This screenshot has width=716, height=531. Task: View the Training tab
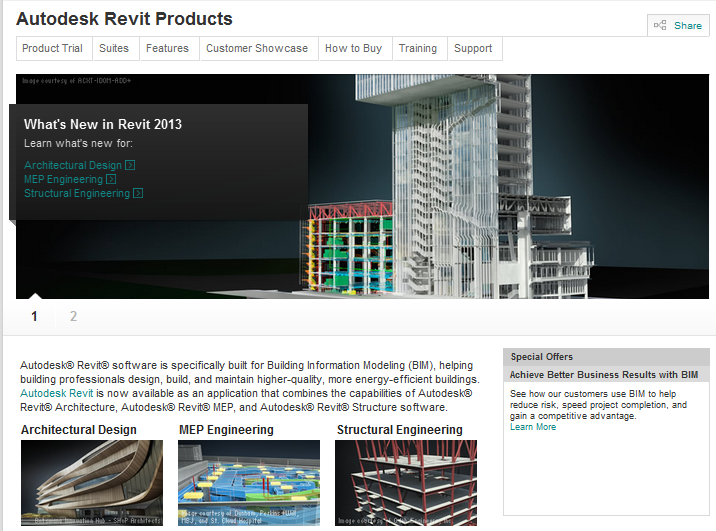pos(419,48)
